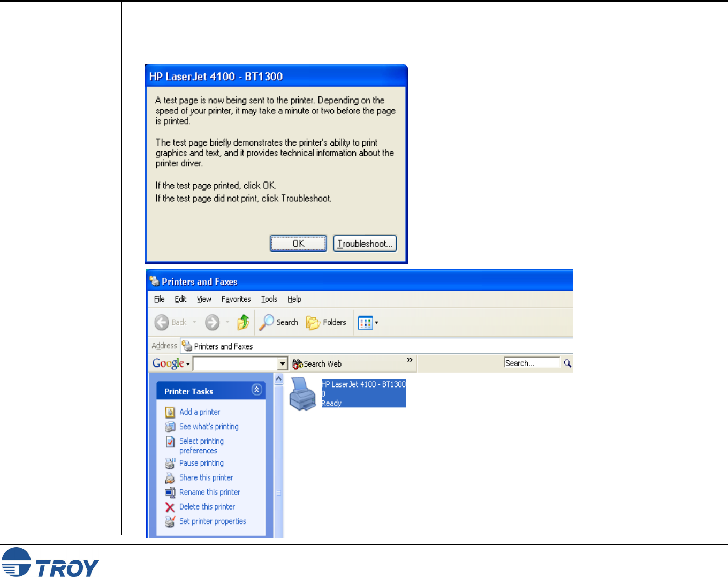Image resolution: width=728 pixels, height=577 pixels.
Task: Click the Troubleshoot... button
Action: pyautogui.click(x=365, y=244)
